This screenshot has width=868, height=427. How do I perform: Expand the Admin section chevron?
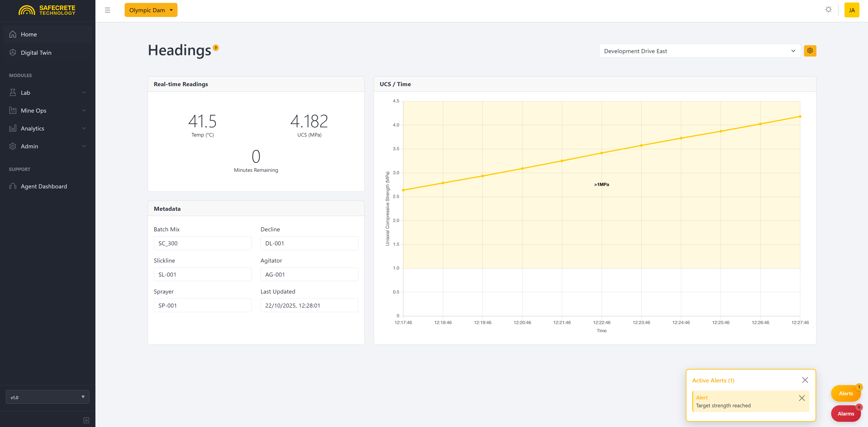click(x=84, y=146)
